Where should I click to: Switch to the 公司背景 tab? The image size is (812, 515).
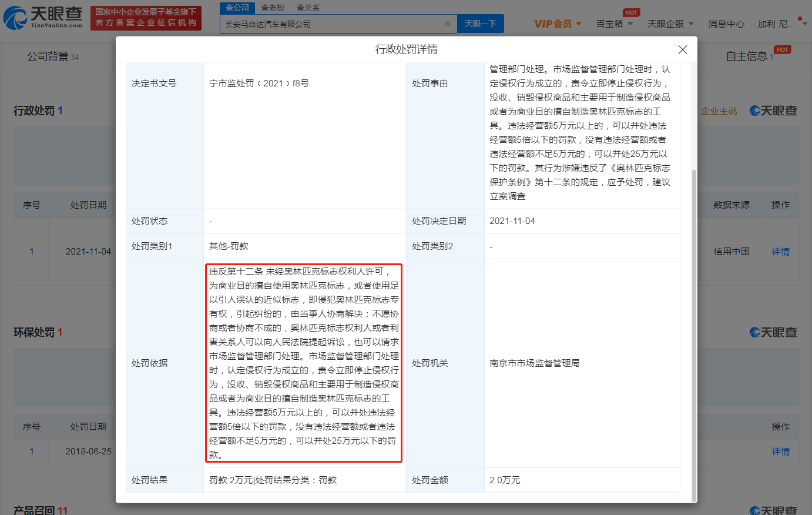coord(52,56)
